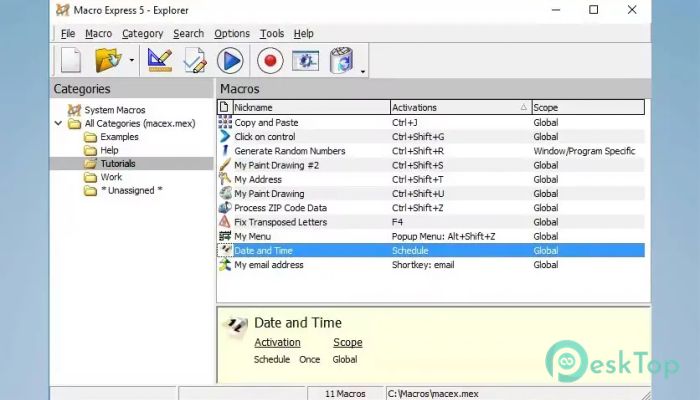This screenshot has height=400, width=700.
Task: Open the Search menu
Action: point(188,33)
